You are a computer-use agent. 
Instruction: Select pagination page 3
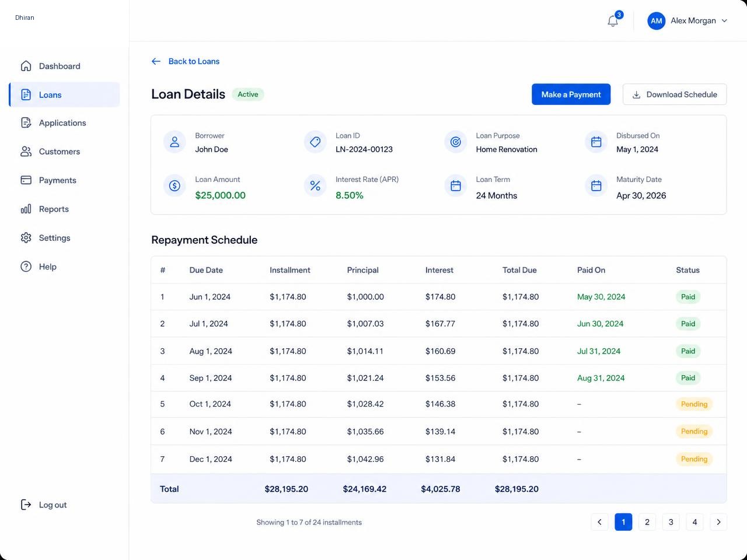(671, 522)
